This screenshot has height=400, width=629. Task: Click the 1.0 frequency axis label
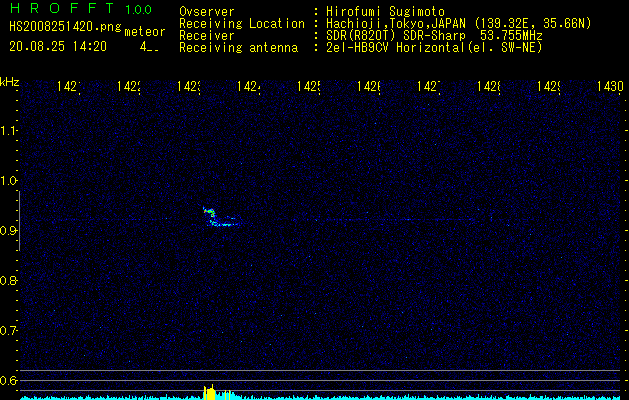pos(8,181)
